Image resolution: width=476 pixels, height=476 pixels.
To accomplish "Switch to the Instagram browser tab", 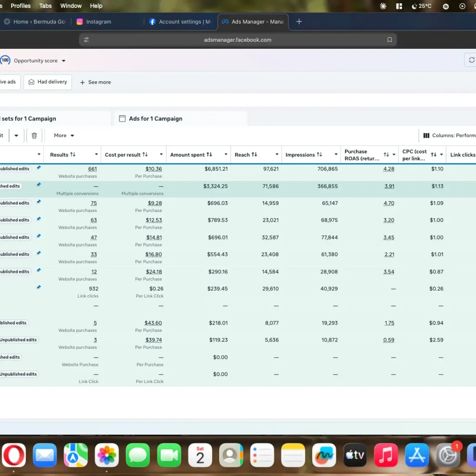I will (x=107, y=21).
